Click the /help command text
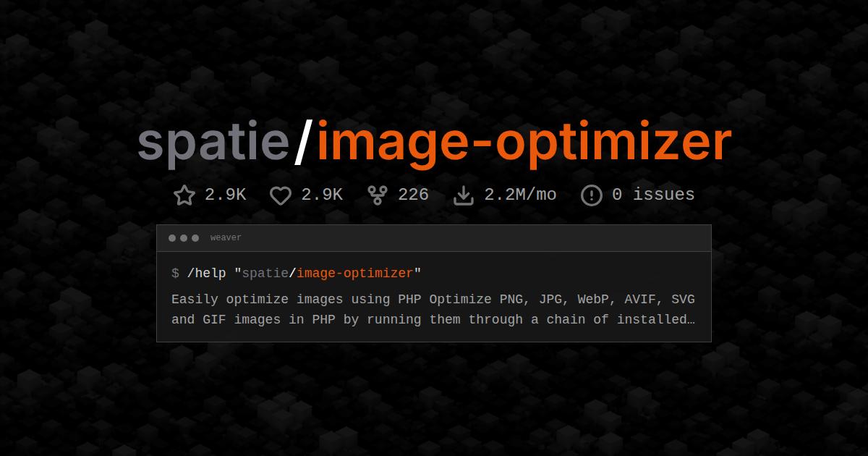 coord(205,273)
